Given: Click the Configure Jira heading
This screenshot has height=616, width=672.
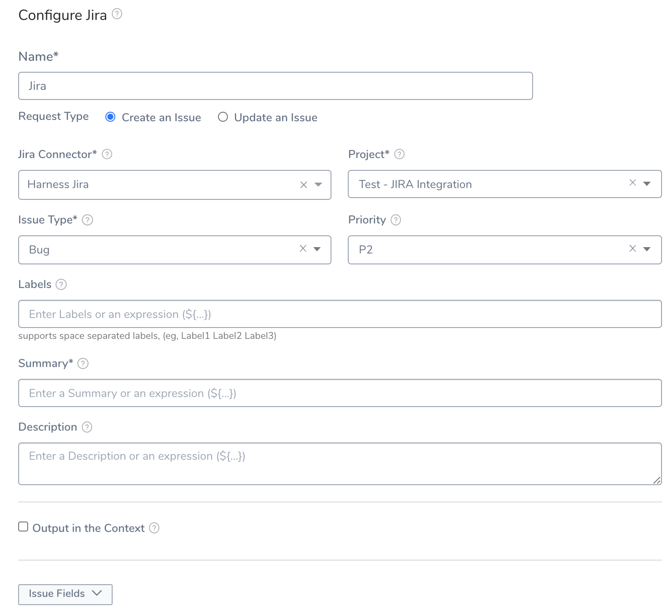Looking at the screenshot, I should tap(63, 15).
